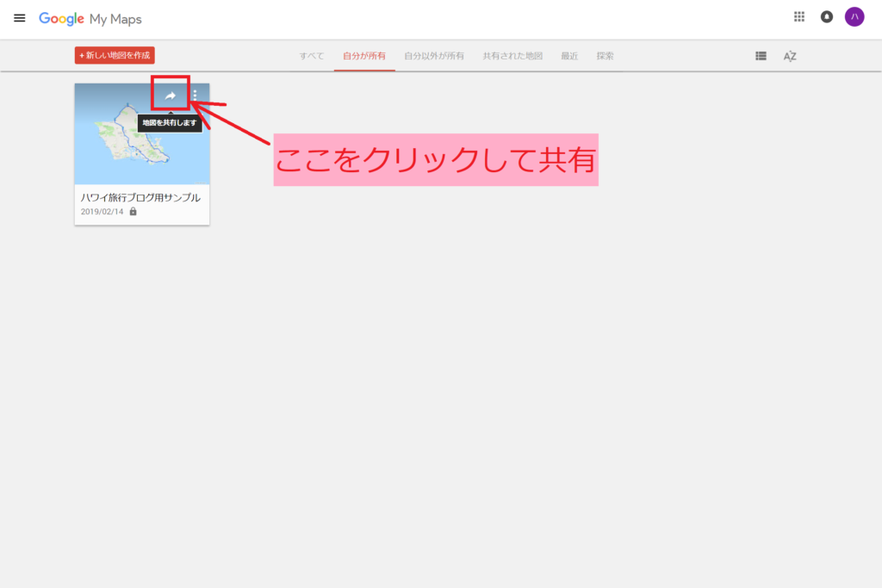The height and width of the screenshot is (588, 882).
Task: Click the Google My Maps logo
Action: point(90,19)
